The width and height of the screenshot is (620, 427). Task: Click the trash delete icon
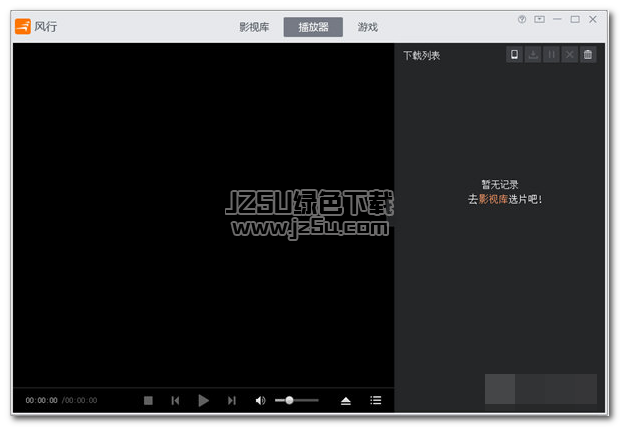pos(588,55)
